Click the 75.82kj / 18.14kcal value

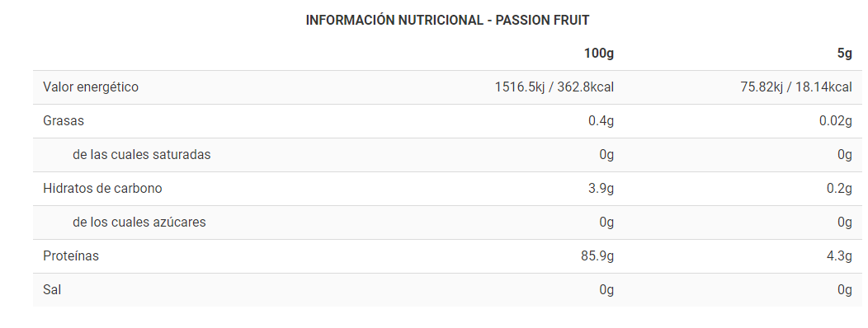(796, 87)
